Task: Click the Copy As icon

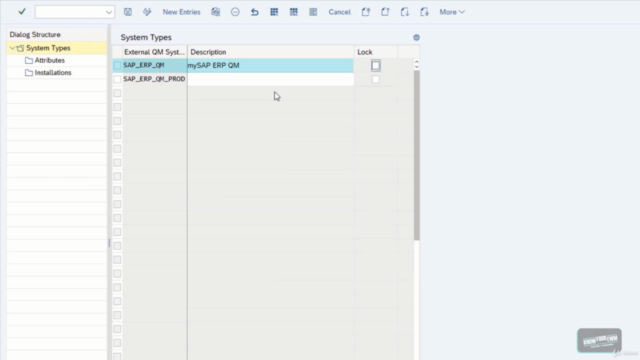Action: pyautogui.click(x=216, y=12)
